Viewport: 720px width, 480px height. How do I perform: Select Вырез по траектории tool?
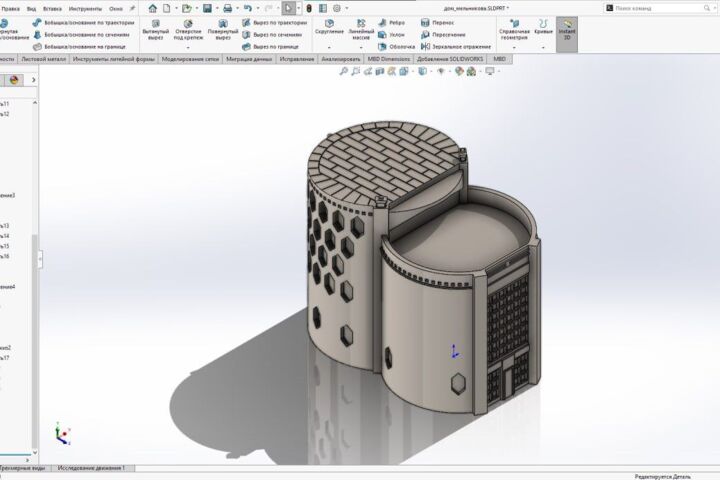tap(275, 23)
